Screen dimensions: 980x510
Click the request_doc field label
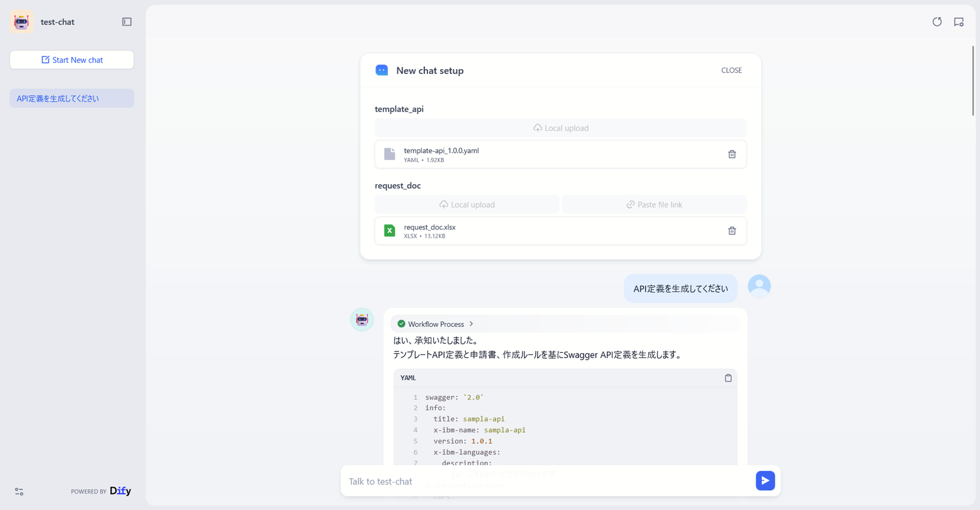pyautogui.click(x=397, y=185)
